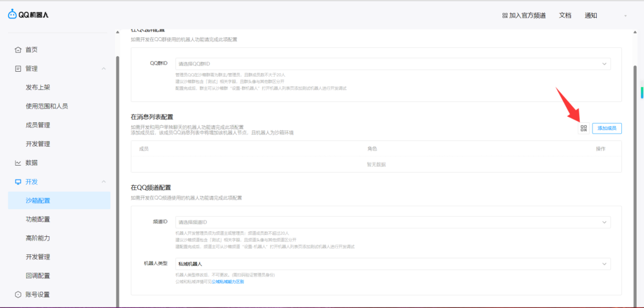This screenshot has width=644, height=308.
Task: Collapse the 开发 sidebar section
Action: click(x=103, y=182)
